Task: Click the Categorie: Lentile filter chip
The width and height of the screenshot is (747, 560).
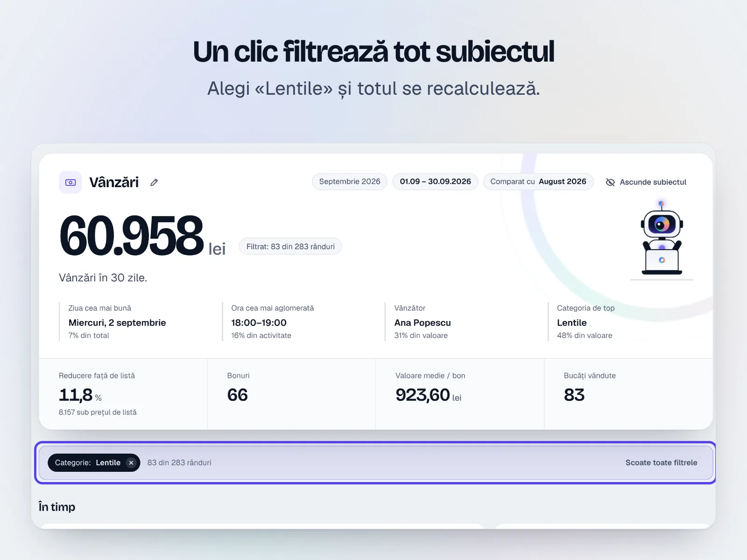Action: click(94, 463)
